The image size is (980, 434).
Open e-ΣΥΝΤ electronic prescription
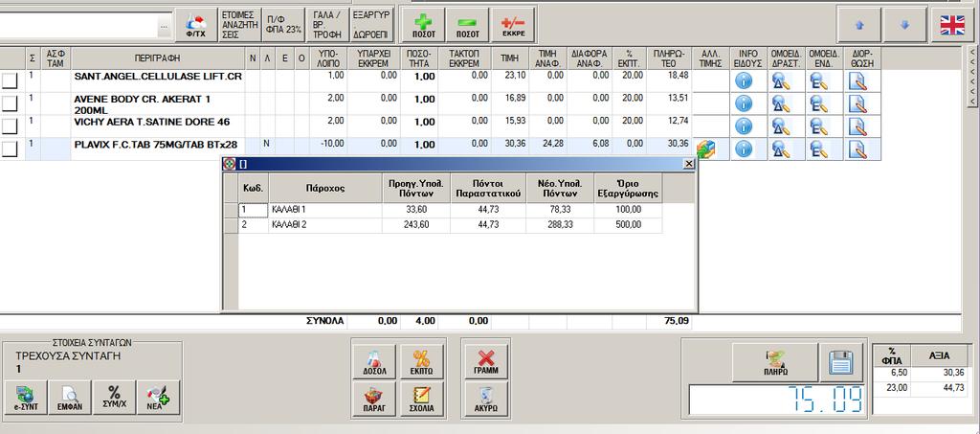26,399
